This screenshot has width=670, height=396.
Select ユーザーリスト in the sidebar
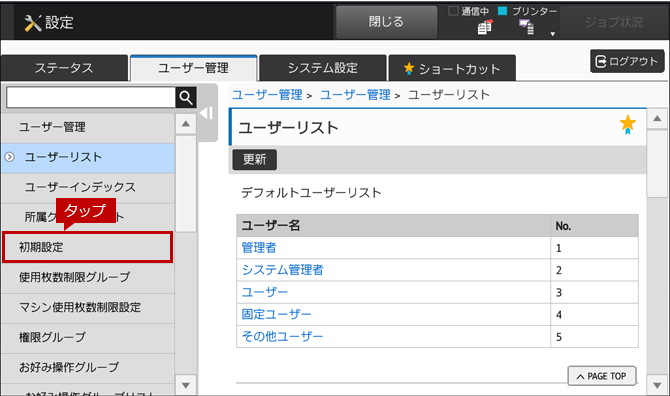(88, 158)
